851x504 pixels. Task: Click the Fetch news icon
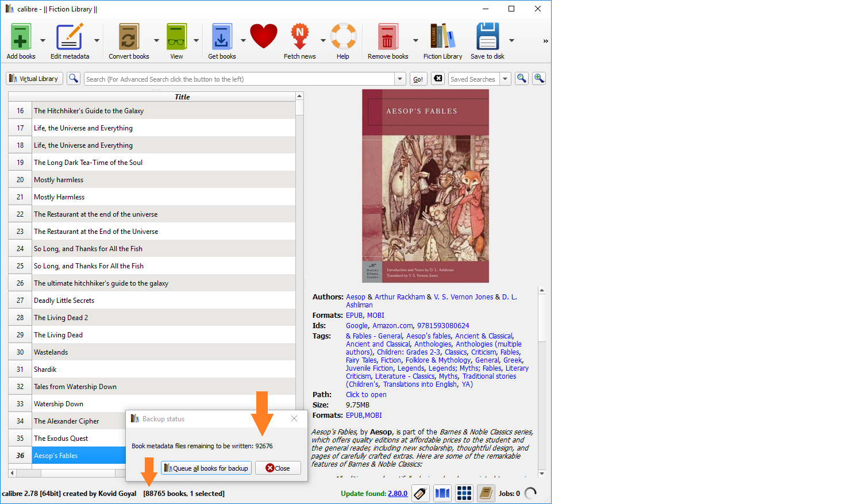(299, 37)
